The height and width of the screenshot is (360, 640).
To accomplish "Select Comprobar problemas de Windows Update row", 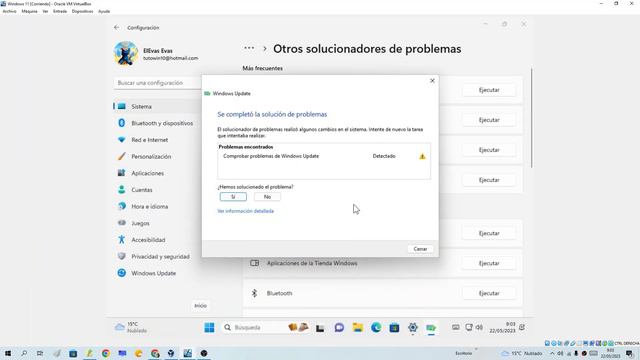I will (324, 156).
